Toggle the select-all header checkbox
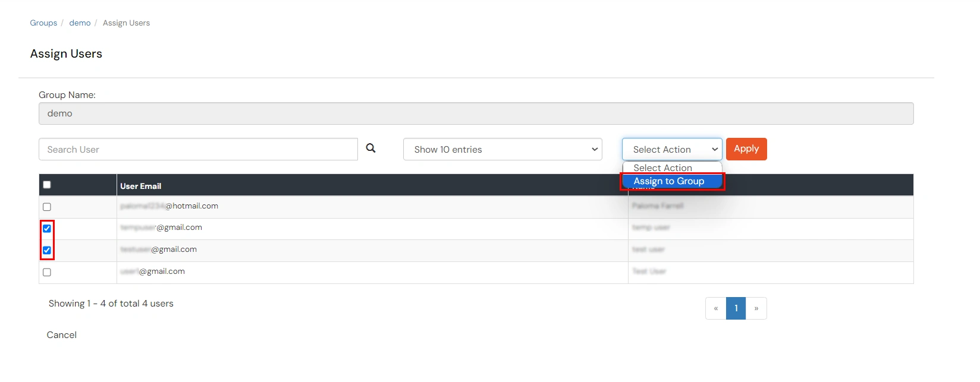980x382 pixels. click(47, 185)
